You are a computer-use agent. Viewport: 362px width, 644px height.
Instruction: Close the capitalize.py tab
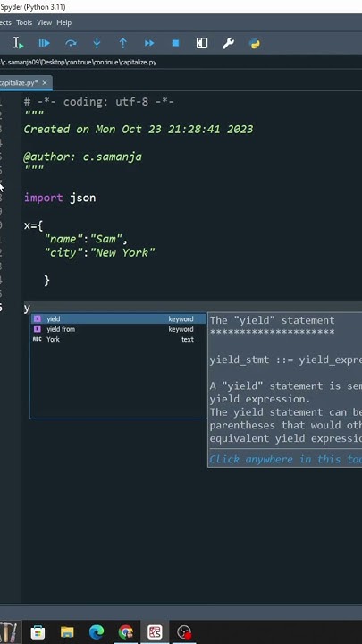45,83
